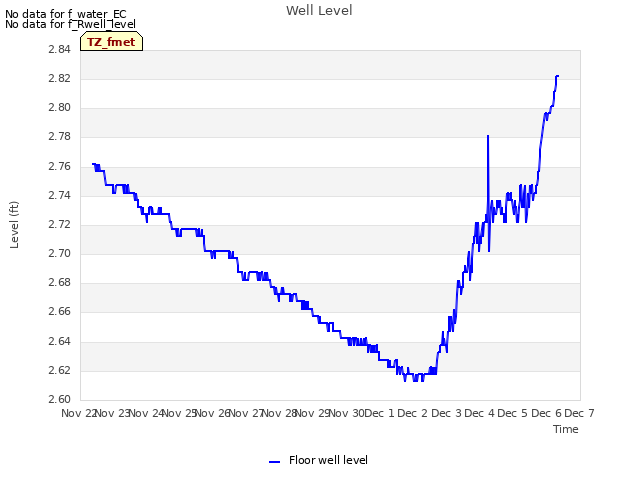Click the Dec 5 x-axis date label
The image size is (640, 480).
click(x=513, y=413)
